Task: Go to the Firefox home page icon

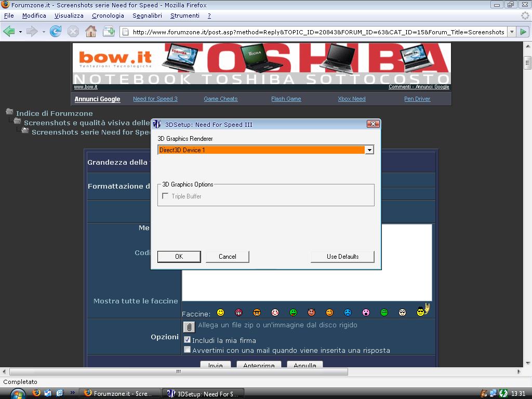Action: [x=90, y=32]
